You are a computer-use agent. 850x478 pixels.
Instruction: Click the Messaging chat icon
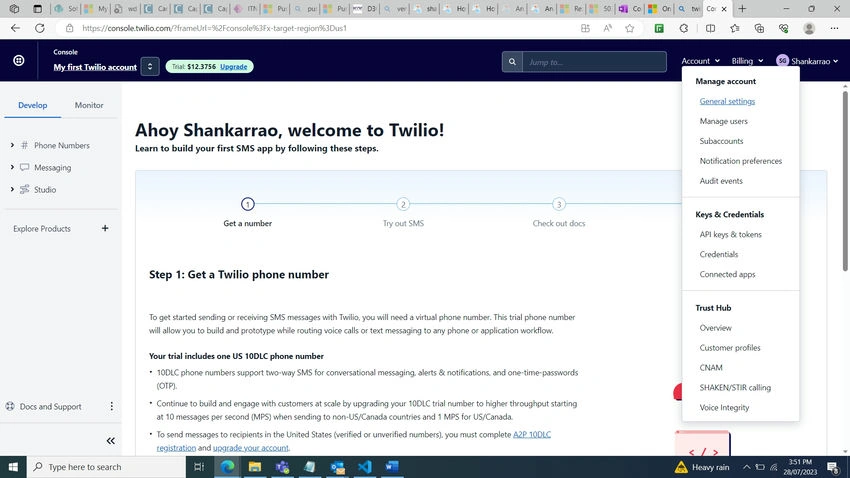24,167
